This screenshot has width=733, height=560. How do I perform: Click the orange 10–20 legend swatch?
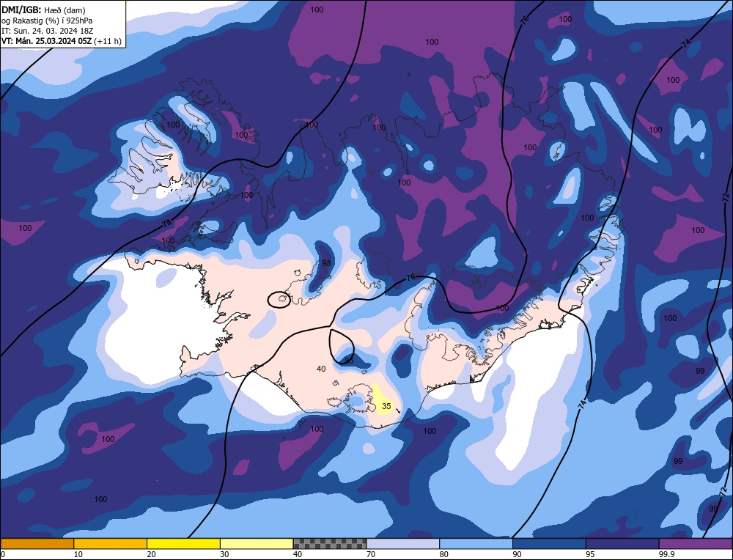111,544
